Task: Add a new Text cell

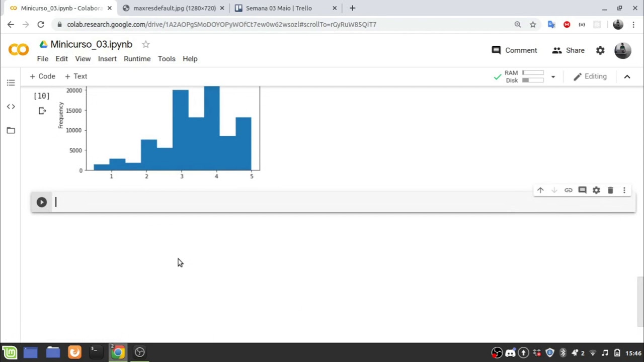Action: coord(76,76)
